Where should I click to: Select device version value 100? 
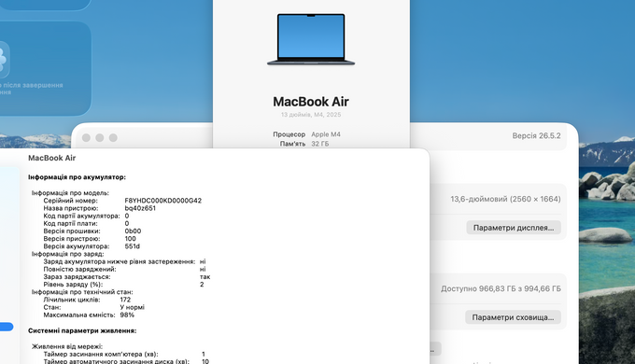131,239
